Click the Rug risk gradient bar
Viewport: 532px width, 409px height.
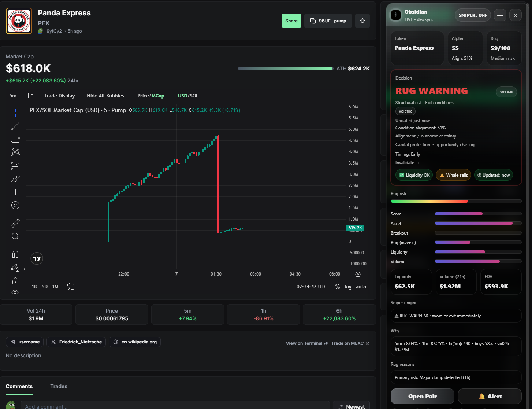(456, 201)
